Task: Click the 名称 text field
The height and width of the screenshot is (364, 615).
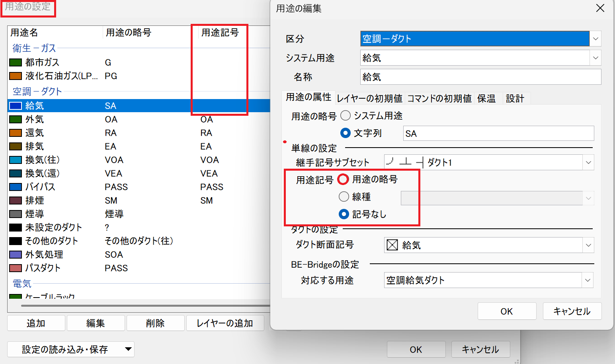Action: (x=480, y=77)
